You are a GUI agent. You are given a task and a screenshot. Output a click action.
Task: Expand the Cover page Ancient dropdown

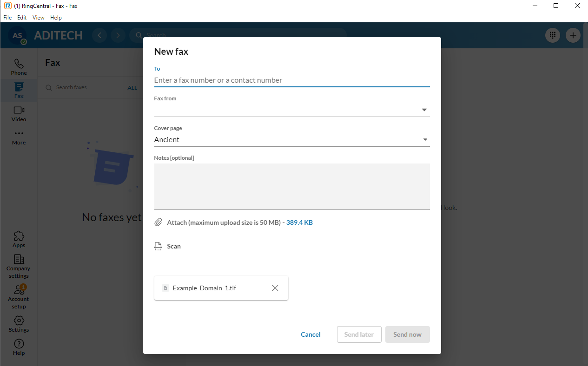tap(424, 140)
